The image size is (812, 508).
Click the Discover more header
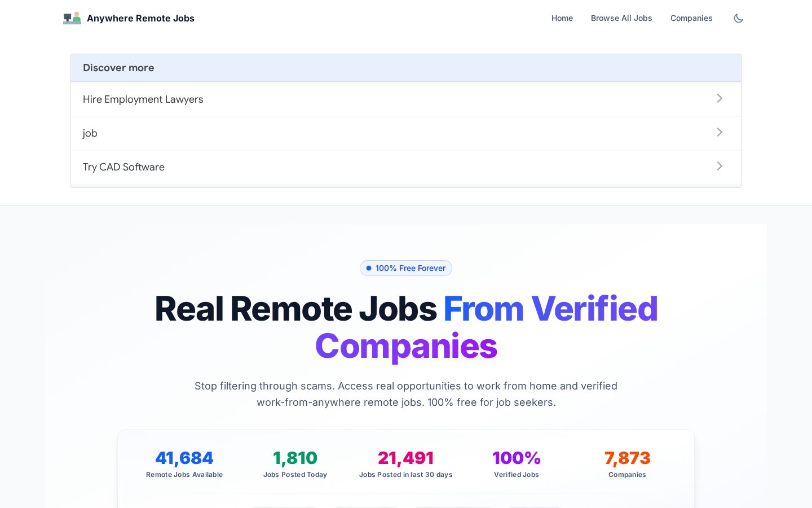tap(406, 68)
